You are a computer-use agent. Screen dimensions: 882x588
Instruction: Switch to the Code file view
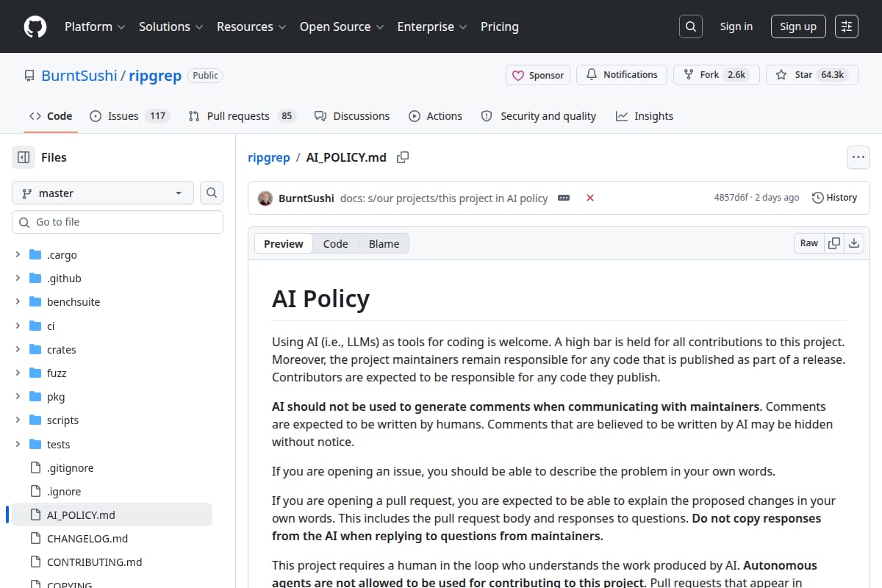[335, 243]
